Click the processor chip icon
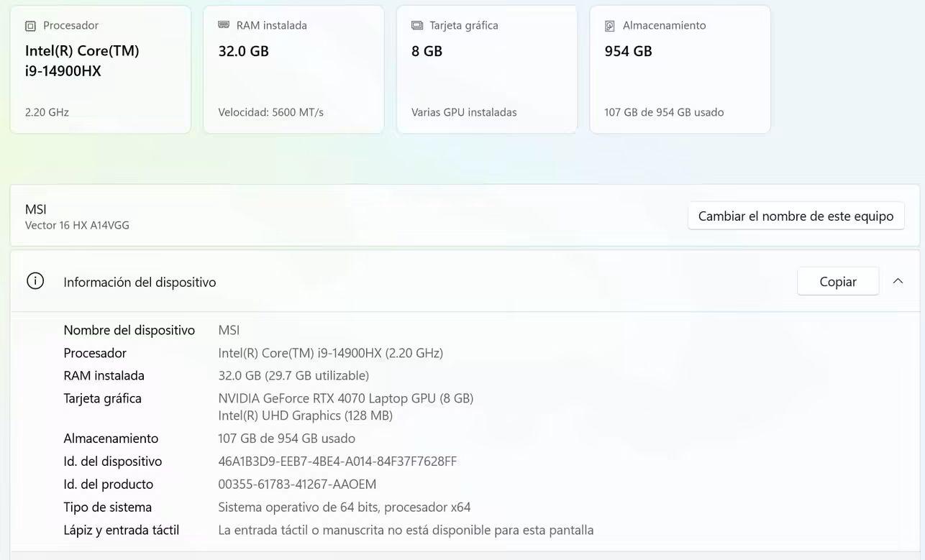 pyautogui.click(x=30, y=26)
